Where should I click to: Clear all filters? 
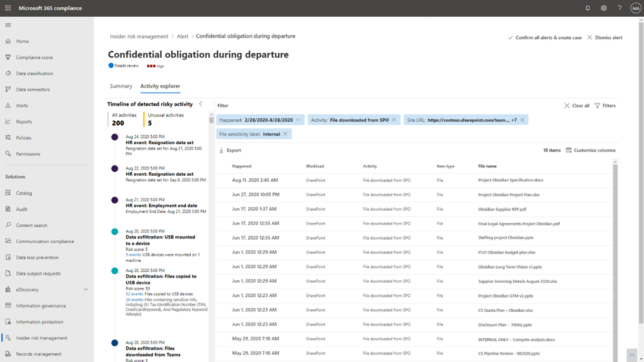(577, 106)
